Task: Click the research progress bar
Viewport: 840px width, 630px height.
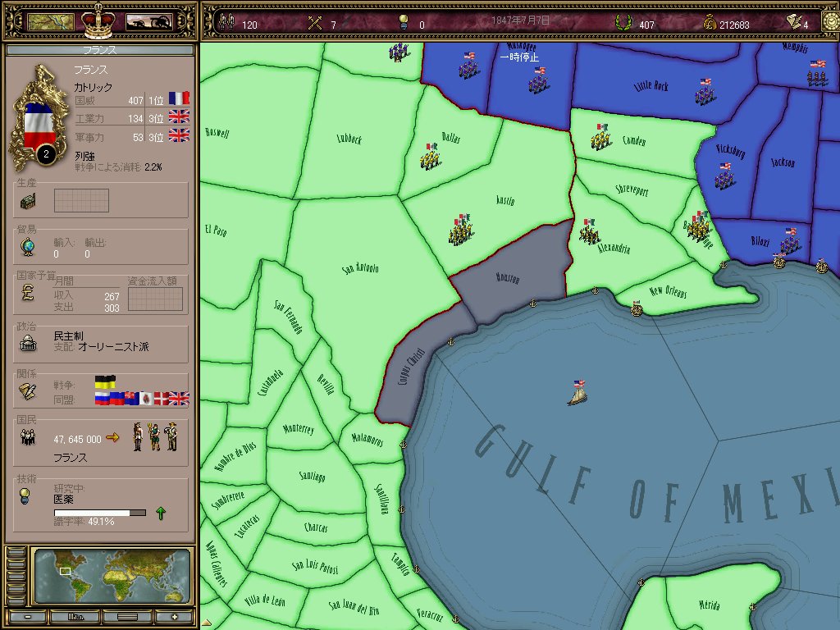Action: pyautogui.click(x=99, y=513)
